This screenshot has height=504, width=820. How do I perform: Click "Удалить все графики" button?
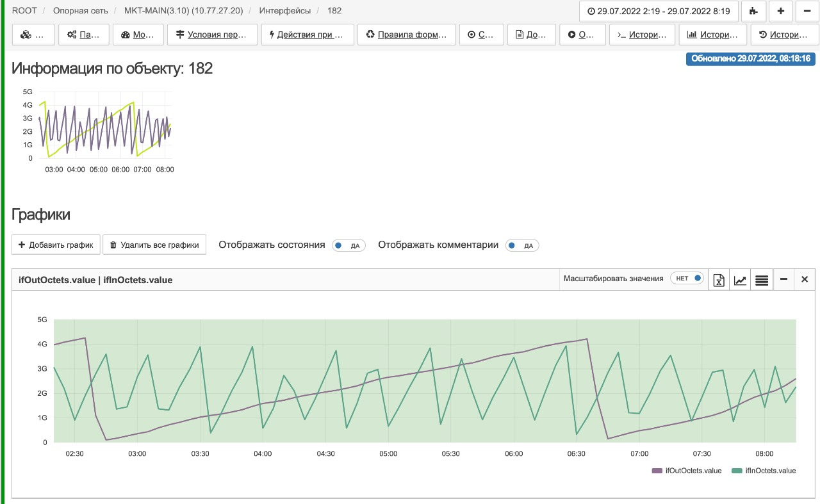tap(154, 245)
